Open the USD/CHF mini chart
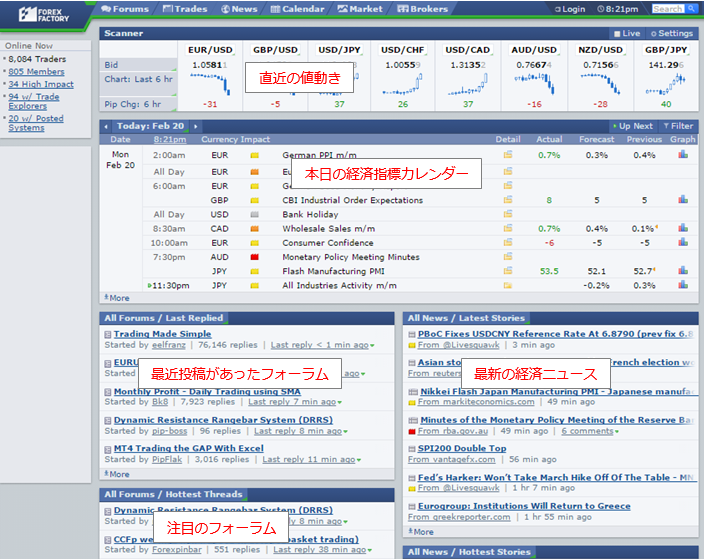 (x=403, y=84)
